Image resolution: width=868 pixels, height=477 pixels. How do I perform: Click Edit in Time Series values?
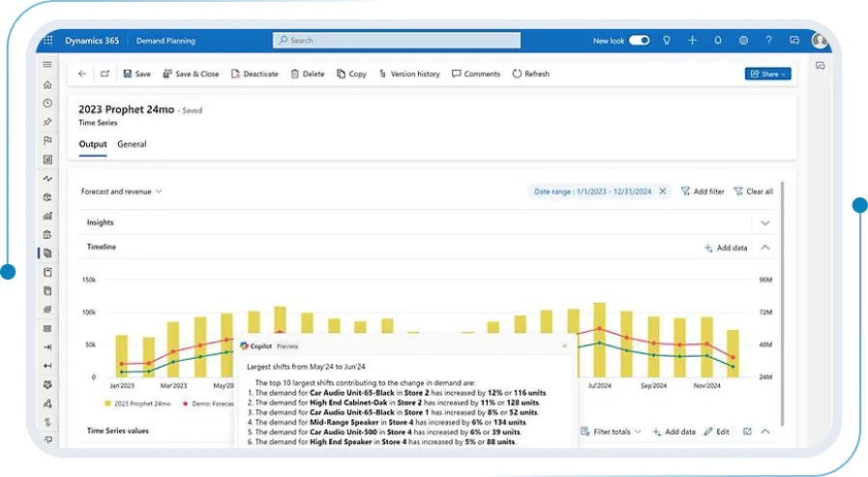click(x=716, y=432)
